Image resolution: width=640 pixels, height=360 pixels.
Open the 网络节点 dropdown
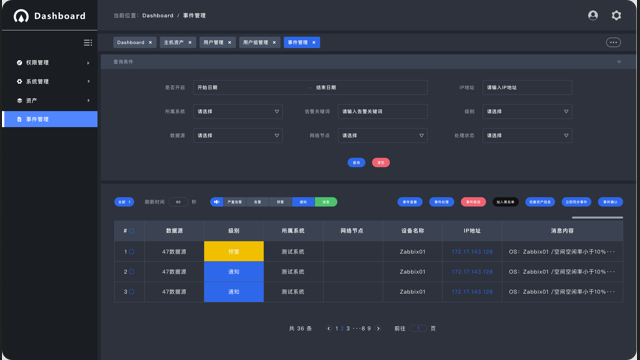pos(382,136)
